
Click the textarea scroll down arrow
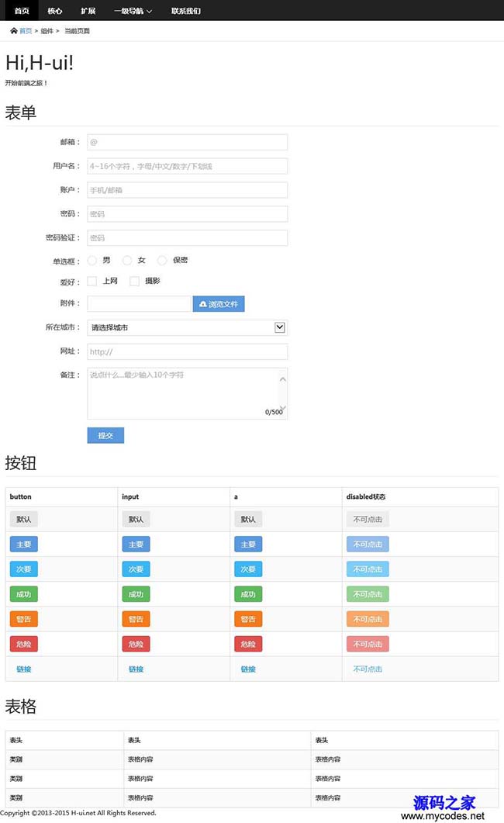click(283, 407)
